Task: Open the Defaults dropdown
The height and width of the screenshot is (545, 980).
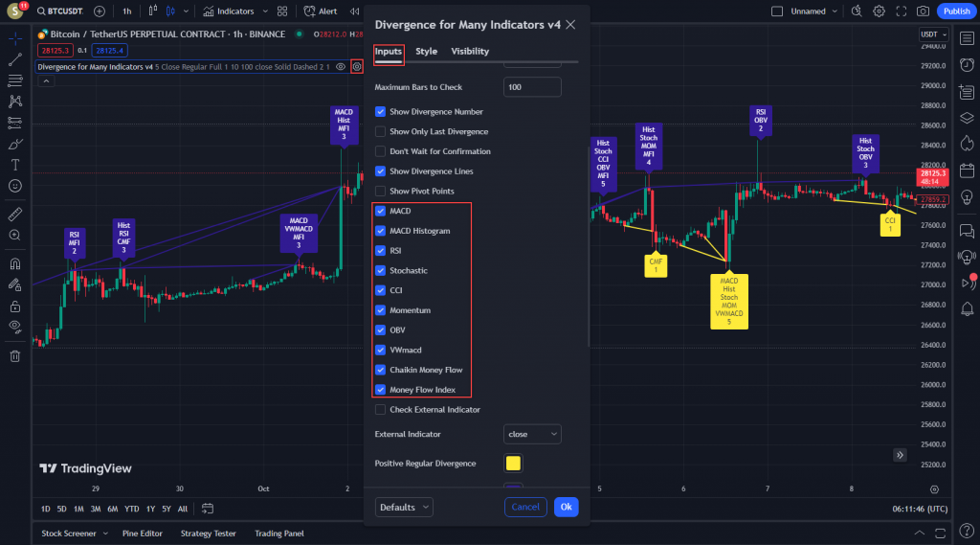Action: point(404,507)
